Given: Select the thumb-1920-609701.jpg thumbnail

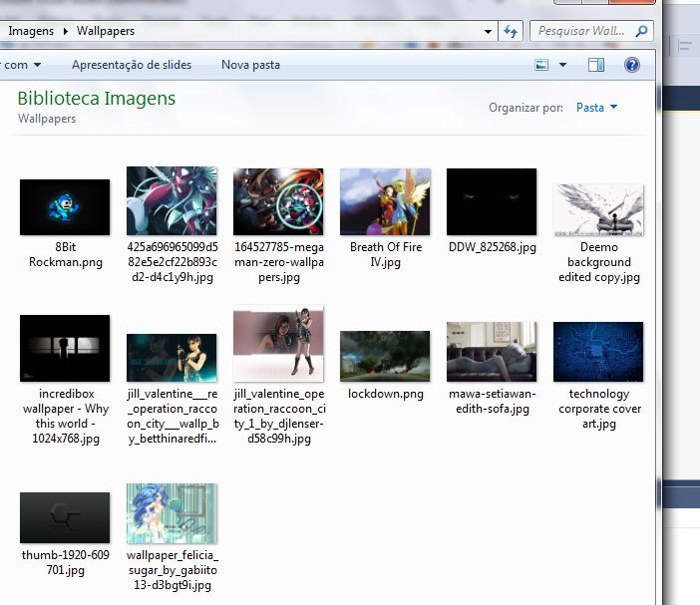Looking at the screenshot, I should (65, 517).
